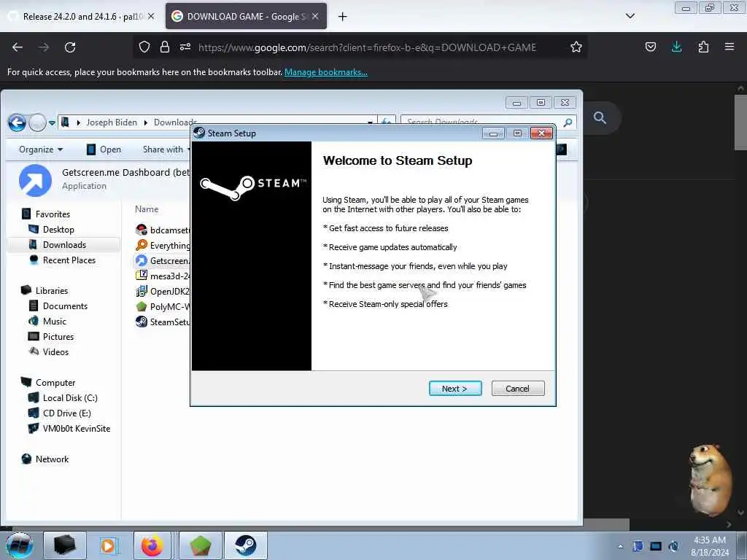This screenshot has width=747, height=560.
Task: Close the DOWNLOAD GAME tab
Action: 315,16
